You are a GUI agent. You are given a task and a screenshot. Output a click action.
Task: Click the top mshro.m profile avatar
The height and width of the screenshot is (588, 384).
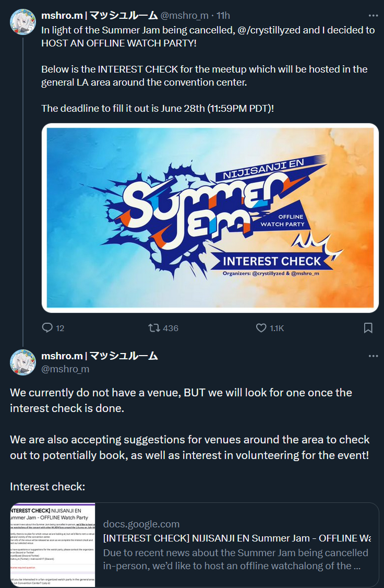coord(23,22)
